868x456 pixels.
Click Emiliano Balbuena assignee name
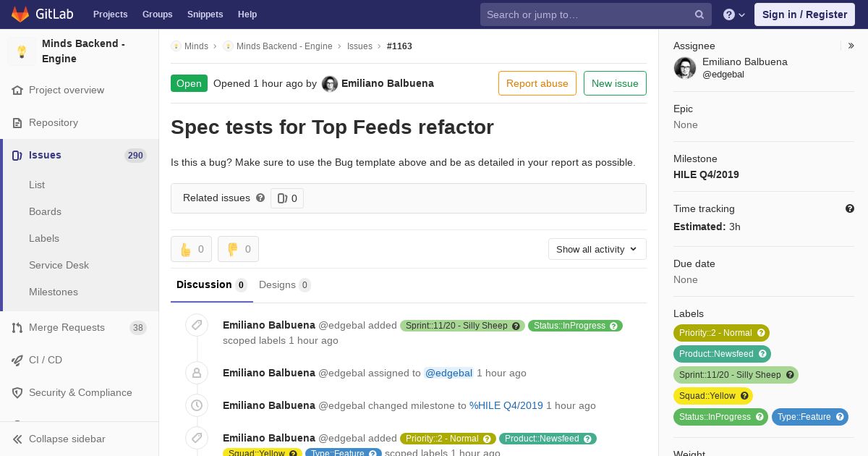point(745,62)
